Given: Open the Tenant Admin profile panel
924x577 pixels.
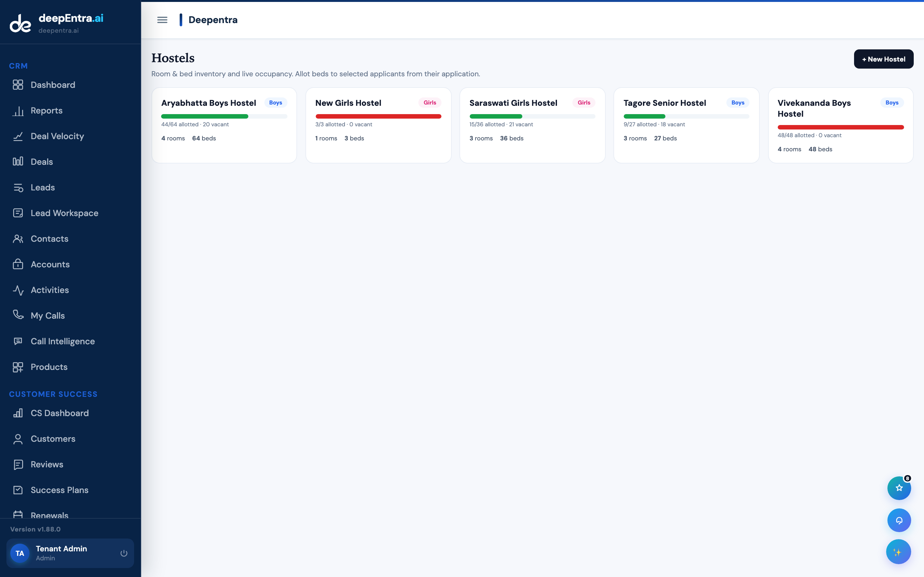Looking at the screenshot, I should click(70, 553).
